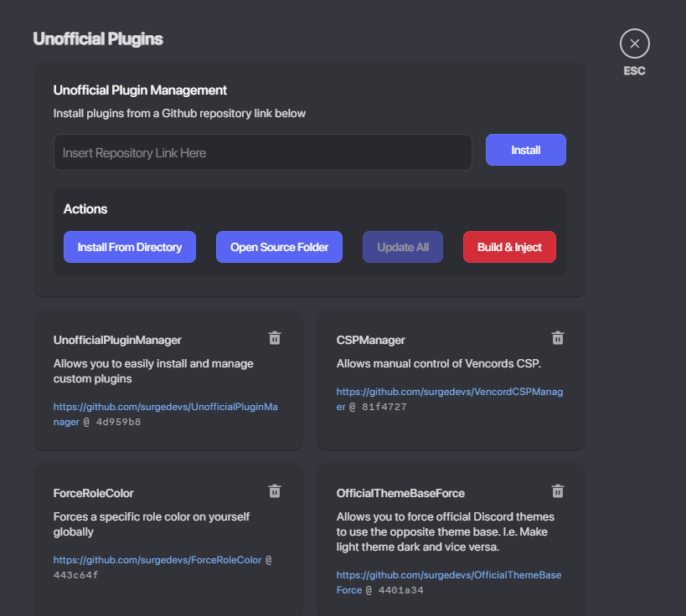The height and width of the screenshot is (616, 686).
Task: Delete the OfficialThemeBaseForce plugin
Action: point(558,491)
